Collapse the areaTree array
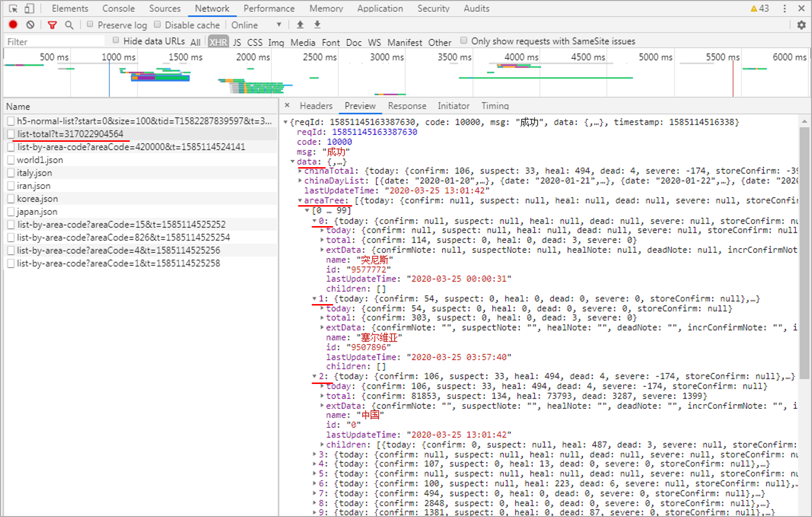812x517 pixels. tap(300, 200)
